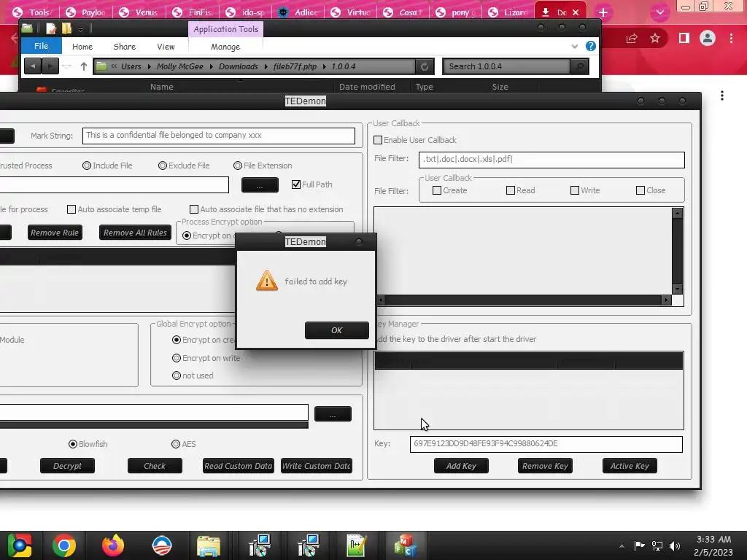Tick the Enable User Callback checkbox

pos(378,140)
